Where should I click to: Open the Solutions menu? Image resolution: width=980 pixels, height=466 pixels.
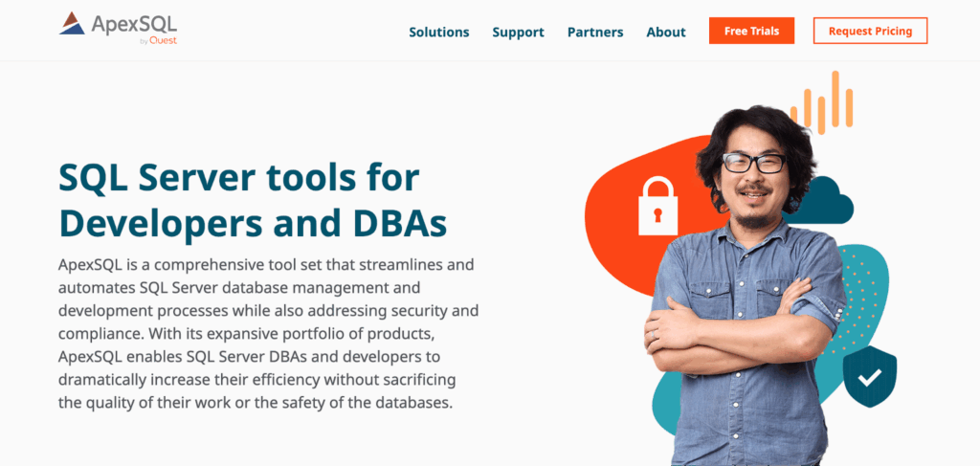438,32
